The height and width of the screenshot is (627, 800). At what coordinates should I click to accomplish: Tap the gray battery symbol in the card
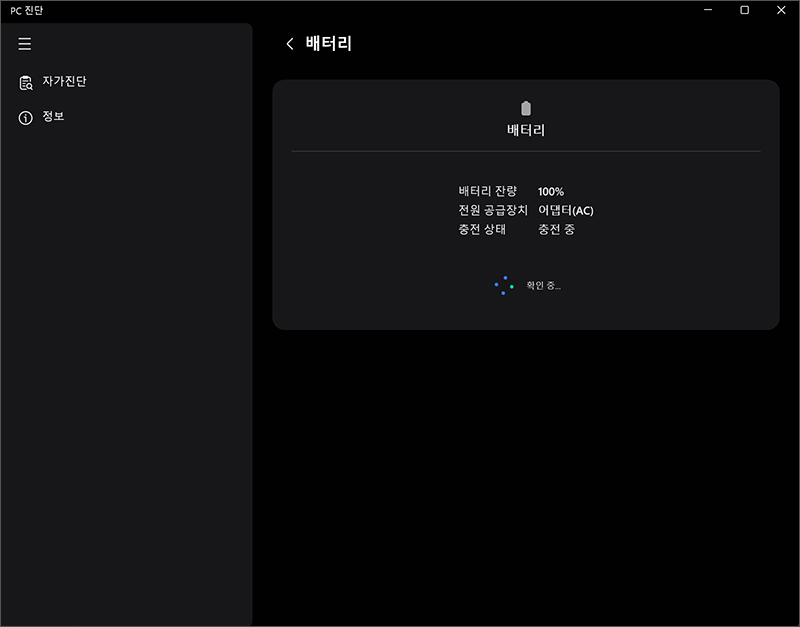pos(525,107)
